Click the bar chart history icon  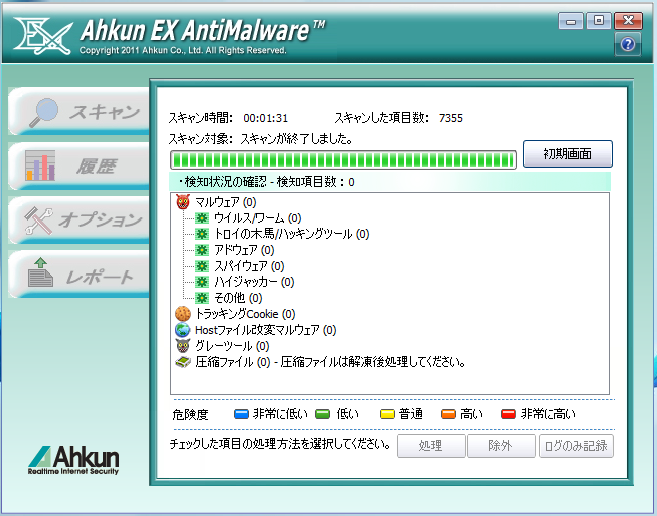pos(40,166)
